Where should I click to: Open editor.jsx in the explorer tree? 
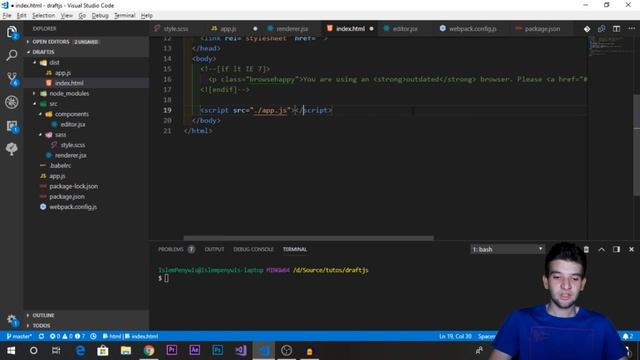(x=73, y=124)
